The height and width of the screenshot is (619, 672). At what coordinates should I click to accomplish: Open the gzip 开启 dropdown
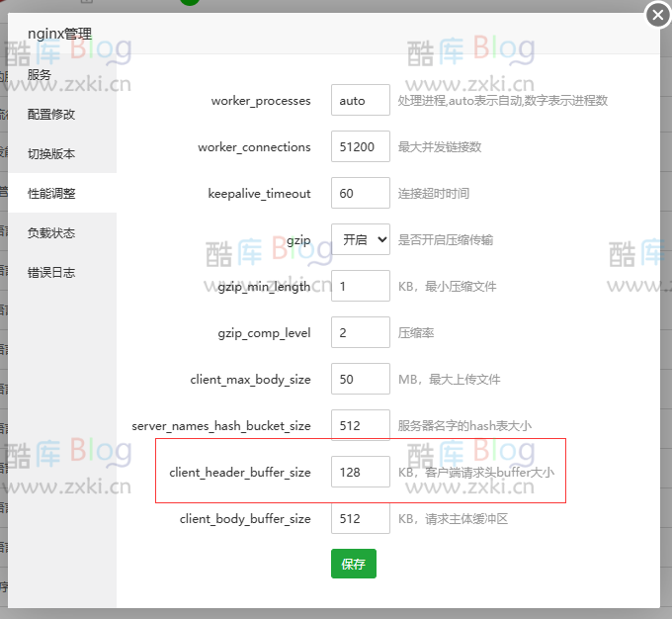[361, 239]
